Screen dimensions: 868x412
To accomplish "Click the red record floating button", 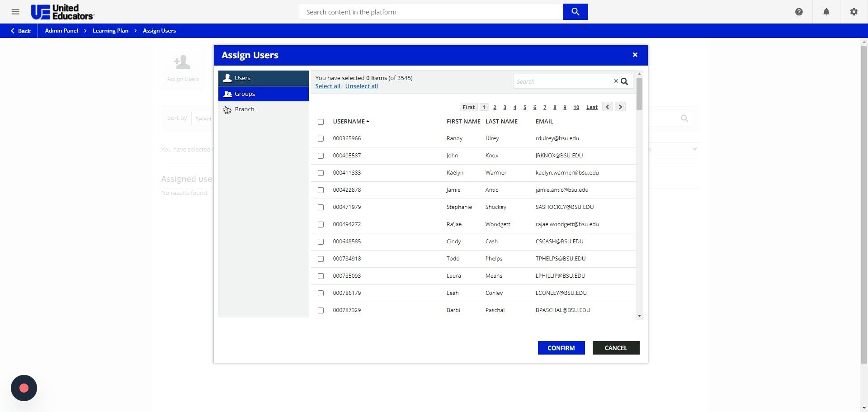I will coord(24,388).
